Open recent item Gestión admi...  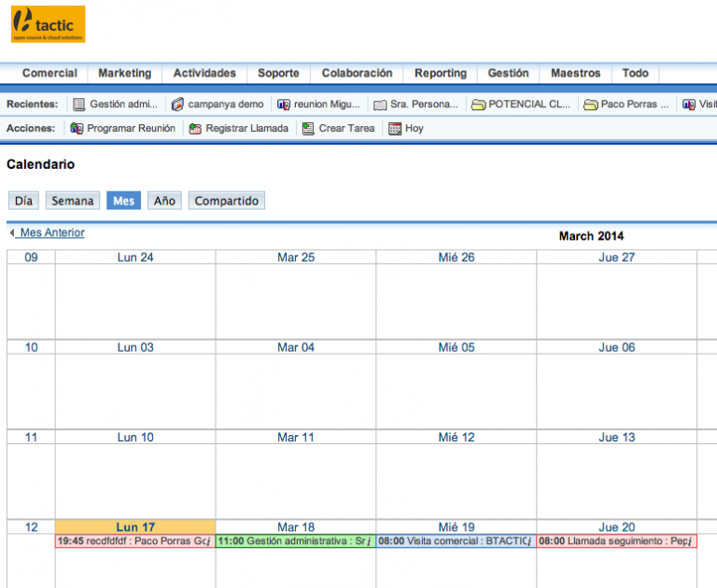click(123, 105)
